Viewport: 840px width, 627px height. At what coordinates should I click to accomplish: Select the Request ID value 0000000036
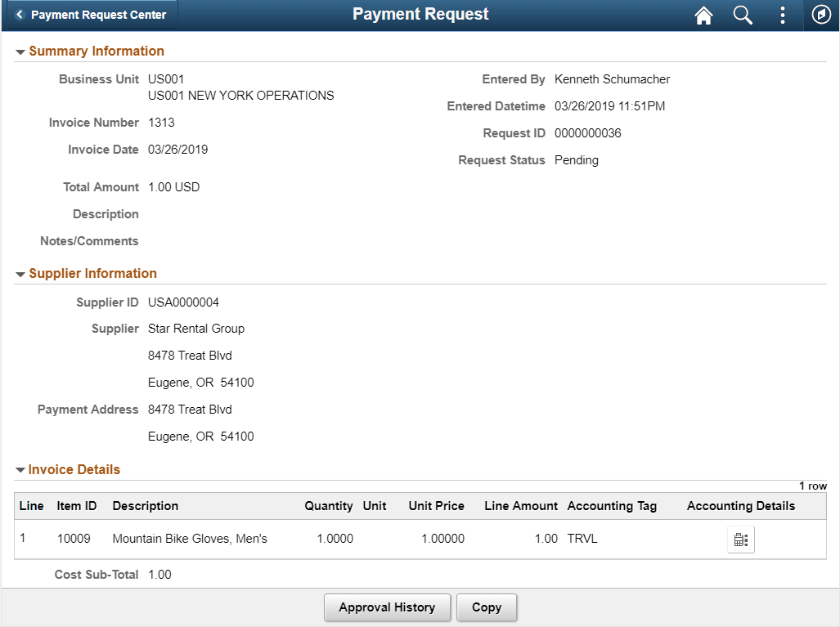click(x=586, y=132)
